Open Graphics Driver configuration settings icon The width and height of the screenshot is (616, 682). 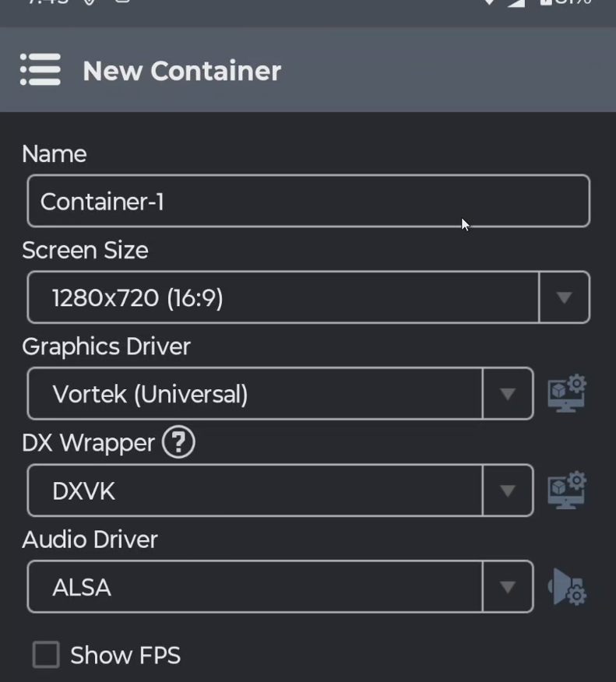567,394
